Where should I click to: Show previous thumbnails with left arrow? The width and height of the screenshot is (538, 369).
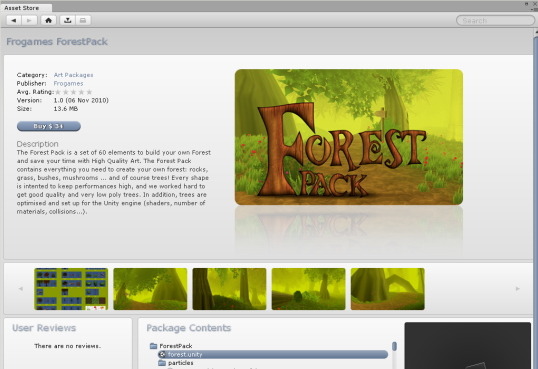click(x=21, y=289)
